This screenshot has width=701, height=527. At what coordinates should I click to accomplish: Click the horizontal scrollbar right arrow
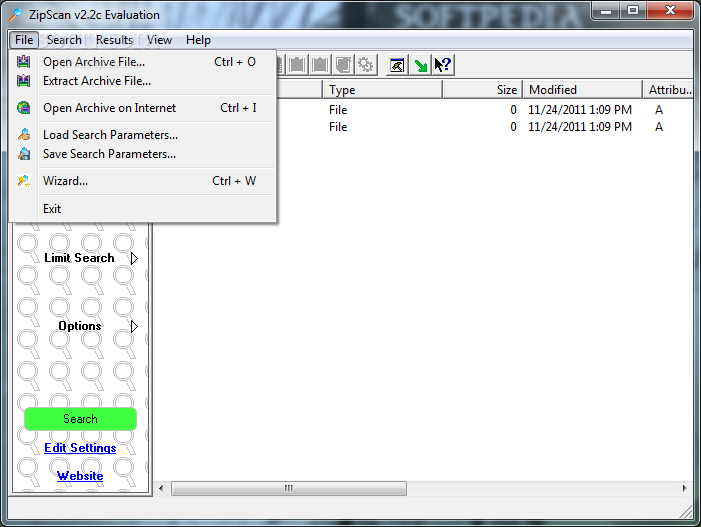684,488
